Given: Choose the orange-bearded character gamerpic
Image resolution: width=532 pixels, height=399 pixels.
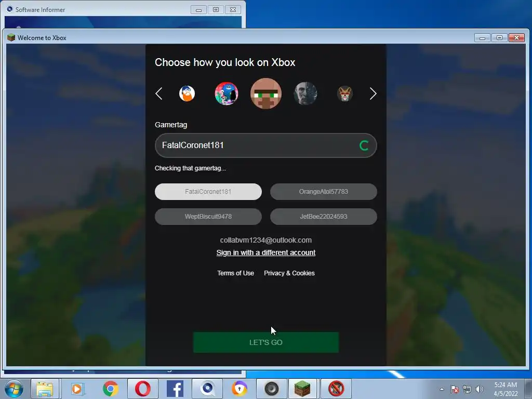Looking at the screenshot, I should pyautogui.click(x=187, y=94).
